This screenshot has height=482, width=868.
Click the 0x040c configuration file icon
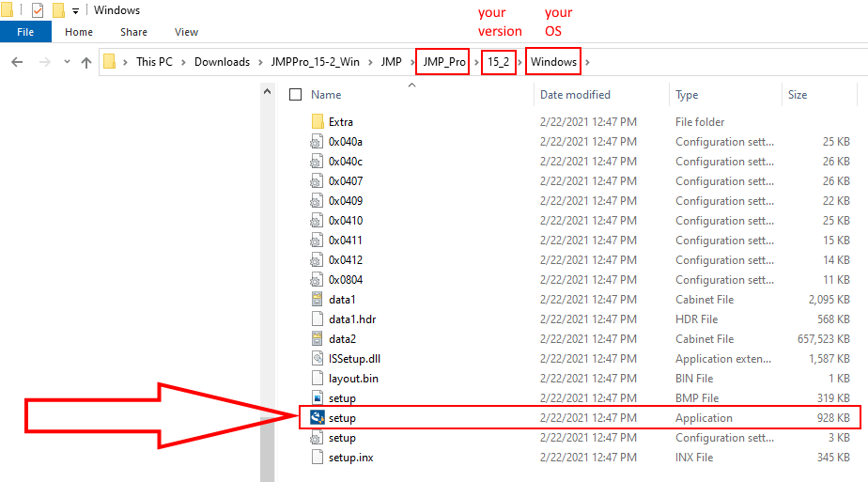pyautogui.click(x=318, y=162)
